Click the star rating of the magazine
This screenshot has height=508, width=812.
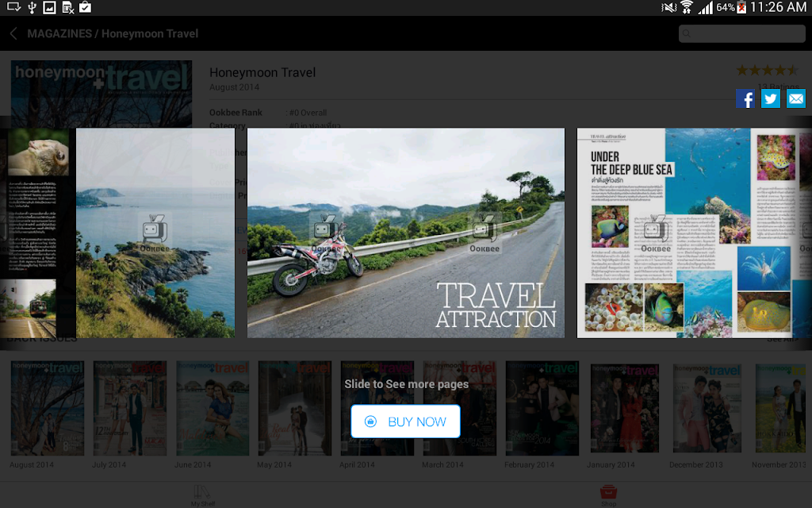768,71
